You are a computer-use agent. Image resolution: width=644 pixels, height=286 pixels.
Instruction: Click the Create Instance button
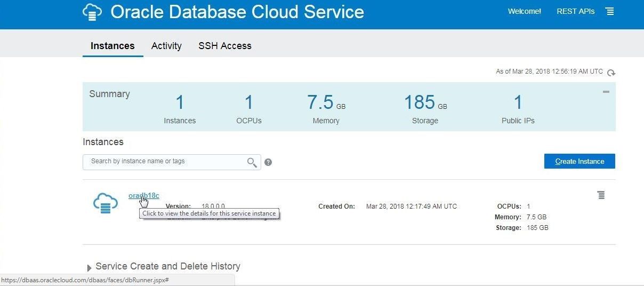pyautogui.click(x=579, y=161)
